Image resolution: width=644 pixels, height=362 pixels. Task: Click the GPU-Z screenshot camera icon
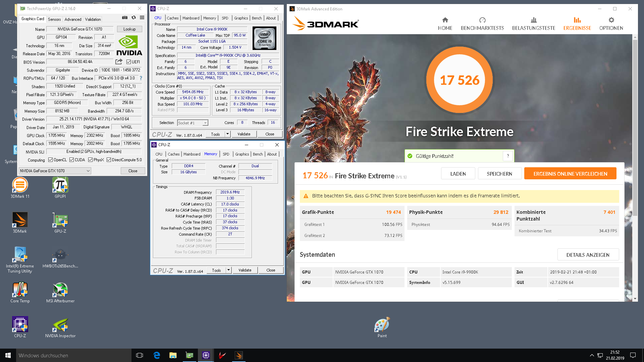(125, 18)
